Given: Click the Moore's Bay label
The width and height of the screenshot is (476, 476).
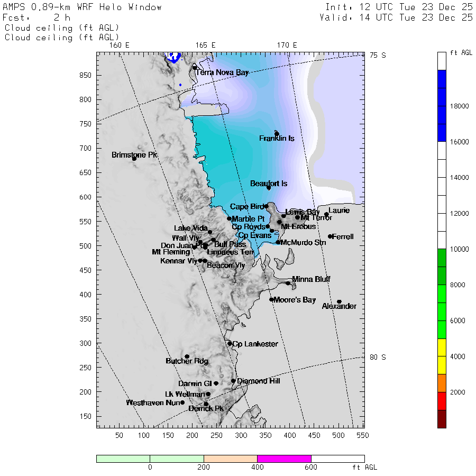Looking at the screenshot, I should 295,300.
